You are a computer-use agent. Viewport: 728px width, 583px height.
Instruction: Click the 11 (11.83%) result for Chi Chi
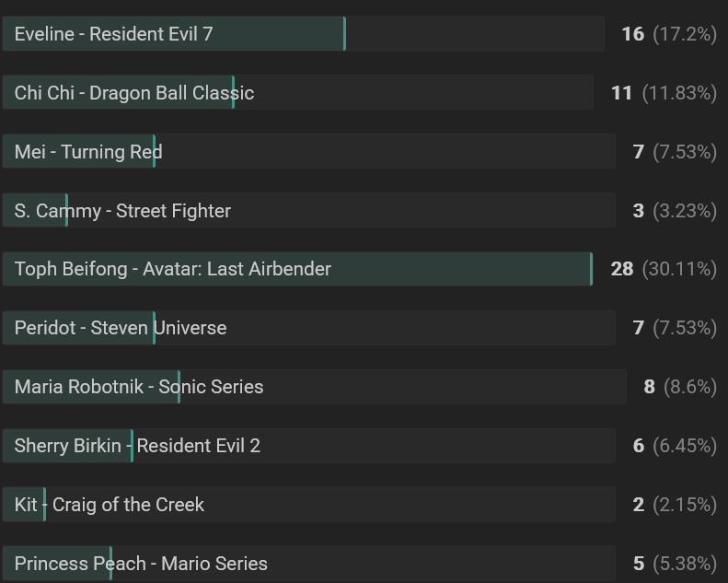664,93
